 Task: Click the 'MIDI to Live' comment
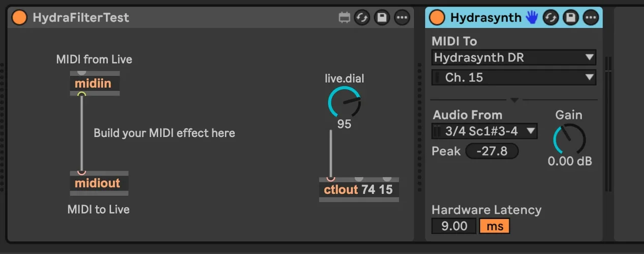coord(99,209)
